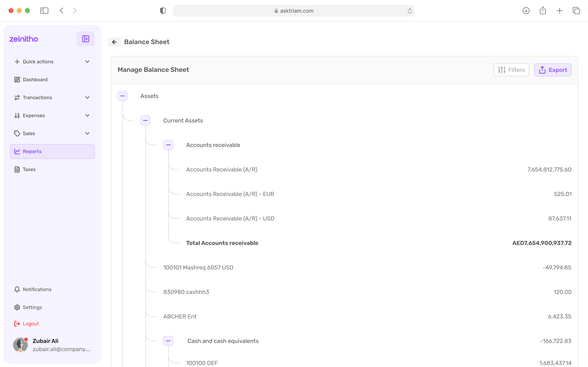The width and height of the screenshot is (588, 367).
Task: Expand Transactions submenu chevron
Action: (x=87, y=98)
